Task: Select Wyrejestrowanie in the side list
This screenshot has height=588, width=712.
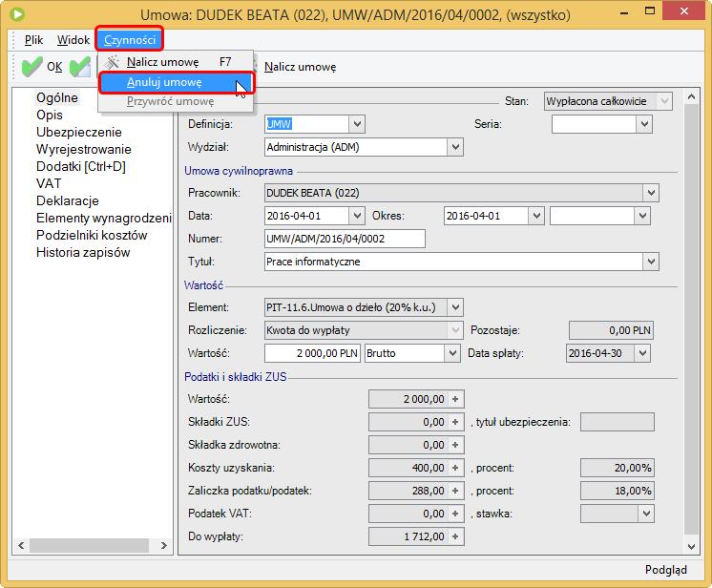Action: pos(84,149)
